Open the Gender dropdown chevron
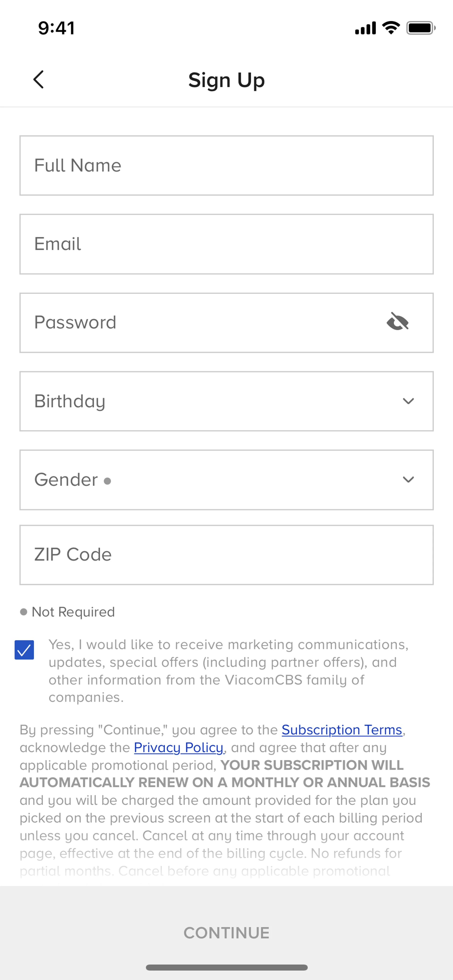Screen dimensions: 453x980 point(408,479)
